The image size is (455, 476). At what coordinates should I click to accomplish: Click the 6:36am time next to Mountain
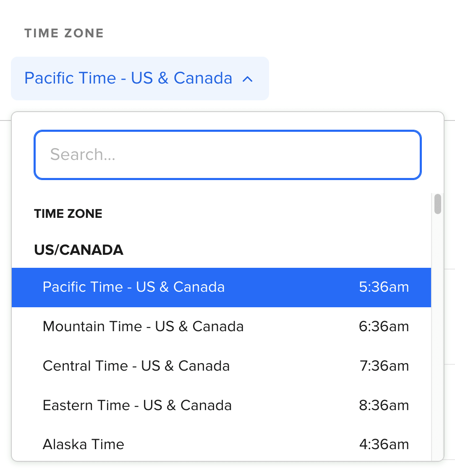coord(383,326)
